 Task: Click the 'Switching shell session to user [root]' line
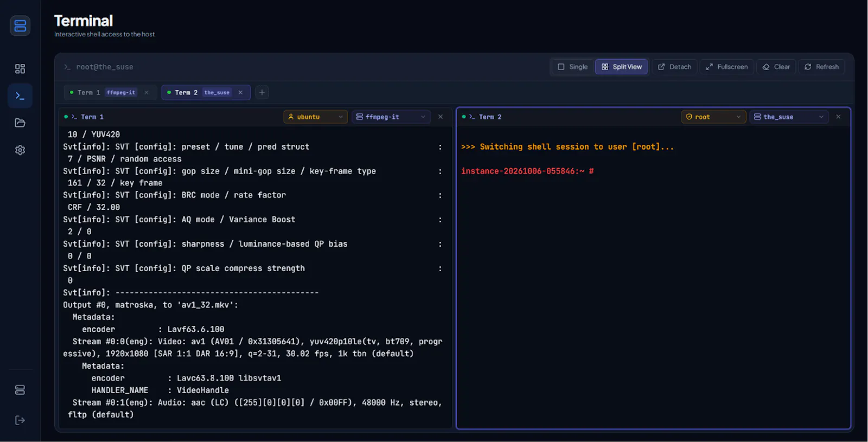coord(567,147)
